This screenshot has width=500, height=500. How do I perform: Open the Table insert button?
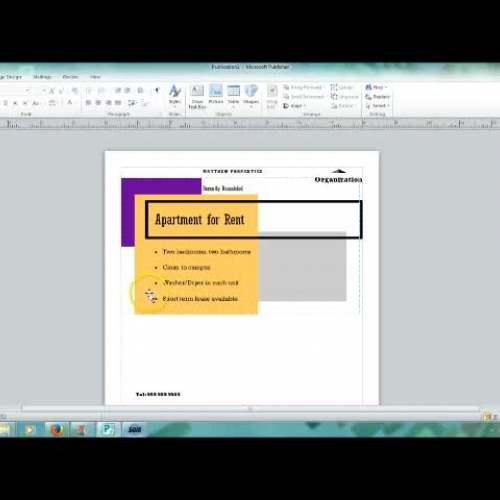(233, 96)
